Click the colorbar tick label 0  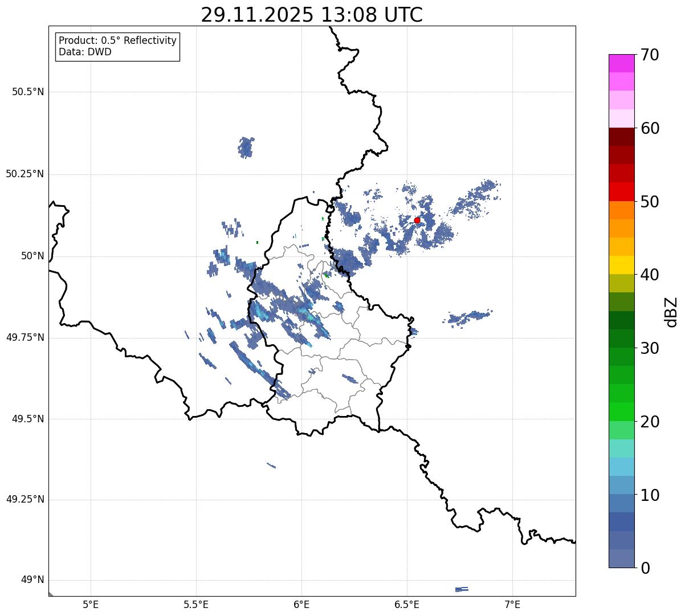645,568
